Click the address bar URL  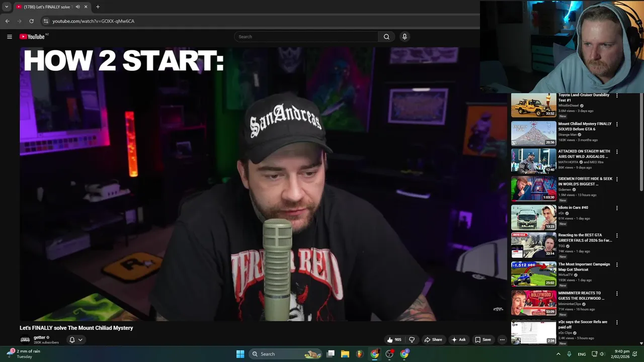click(x=94, y=21)
